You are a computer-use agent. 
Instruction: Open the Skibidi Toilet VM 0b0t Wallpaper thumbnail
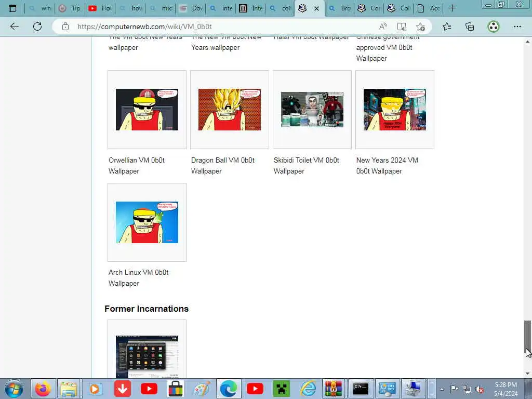click(312, 110)
